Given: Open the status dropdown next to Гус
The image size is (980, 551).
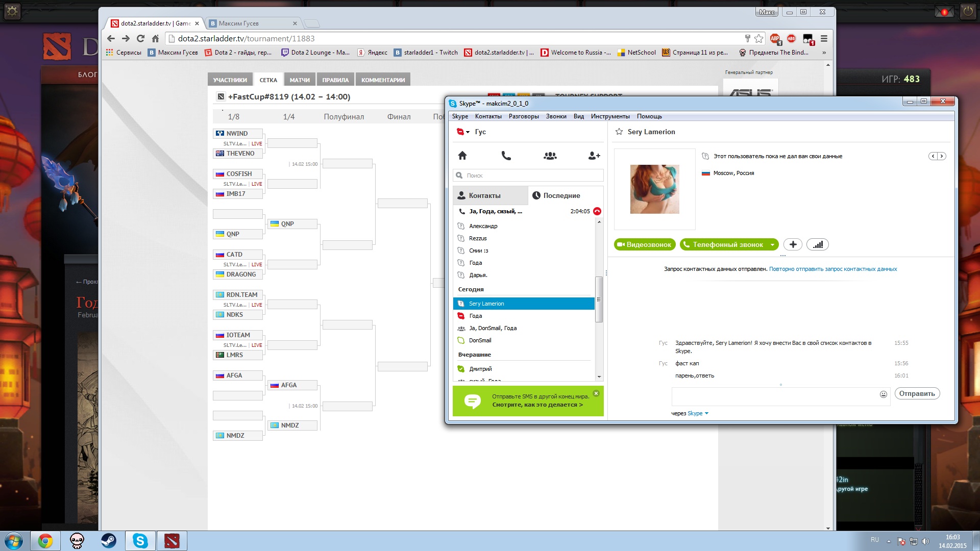Looking at the screenshot, I should tap(468, 132).
